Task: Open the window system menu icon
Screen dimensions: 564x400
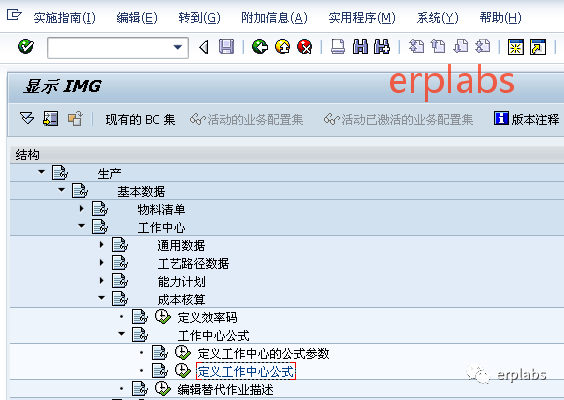Action: point(14,15)
